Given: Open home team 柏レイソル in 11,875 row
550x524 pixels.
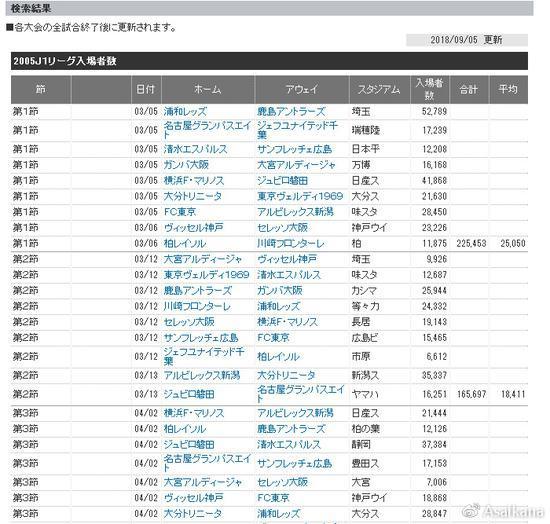Looking at the screenshot, I should coord(185,243).
